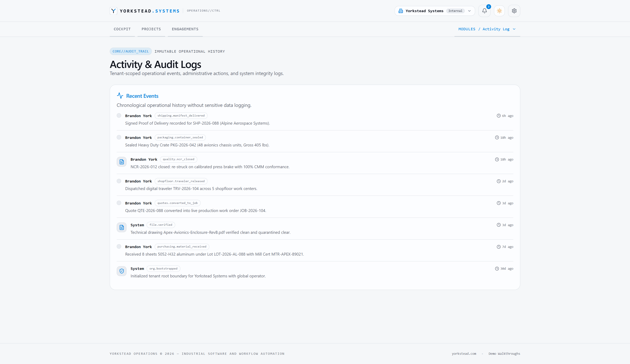Toggle the sun theme icon
Image resolution: width=630 pixels, height=364 pixels.
[499, 11]
